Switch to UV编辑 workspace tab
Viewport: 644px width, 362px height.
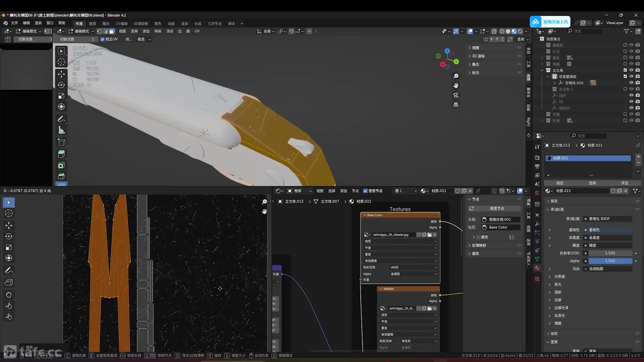tap(121, 23)
